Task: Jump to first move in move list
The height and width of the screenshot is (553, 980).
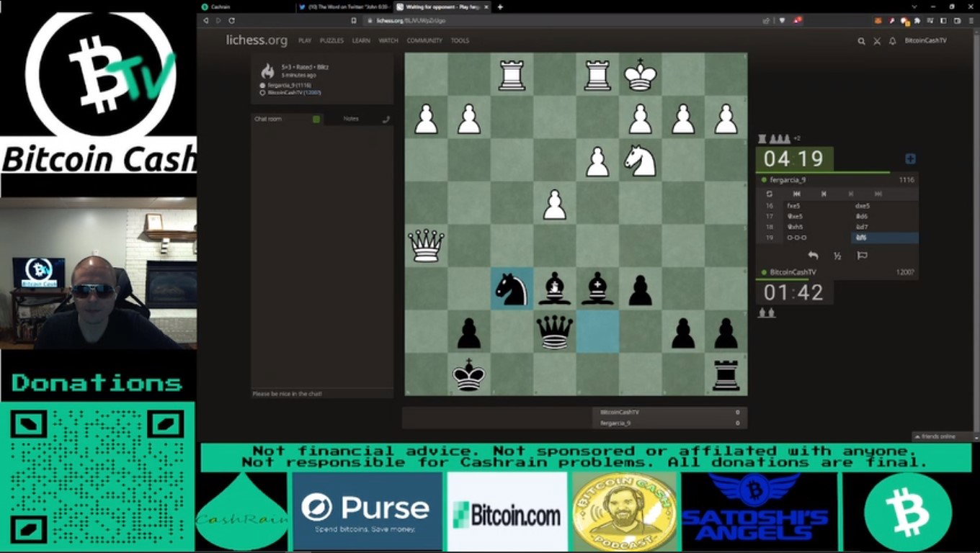Action: [796, 194]
